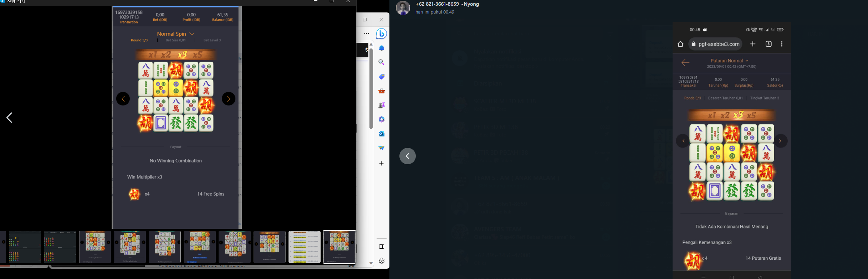Image resolution: width=868 pixels, height=279 pixels.
Task: Click the vertical scrollbar in Edge window
Action: click(371, 89)
